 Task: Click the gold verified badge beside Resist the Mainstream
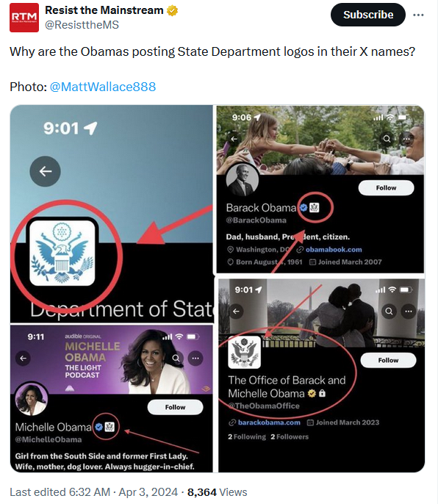[173, 10]
